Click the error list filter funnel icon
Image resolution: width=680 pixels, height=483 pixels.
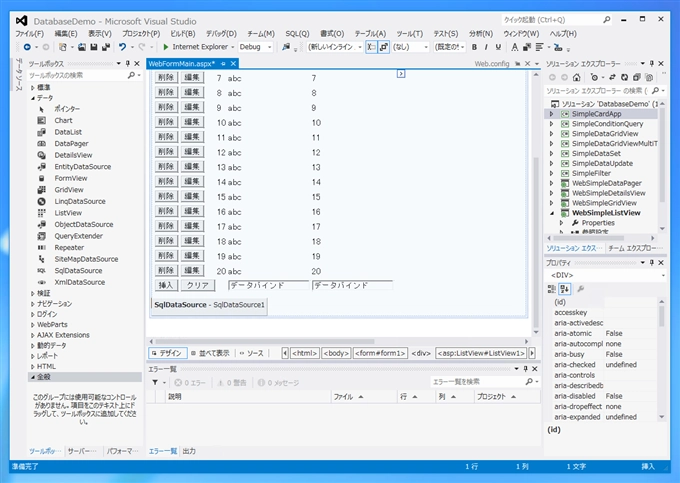[x=155, y=382]
